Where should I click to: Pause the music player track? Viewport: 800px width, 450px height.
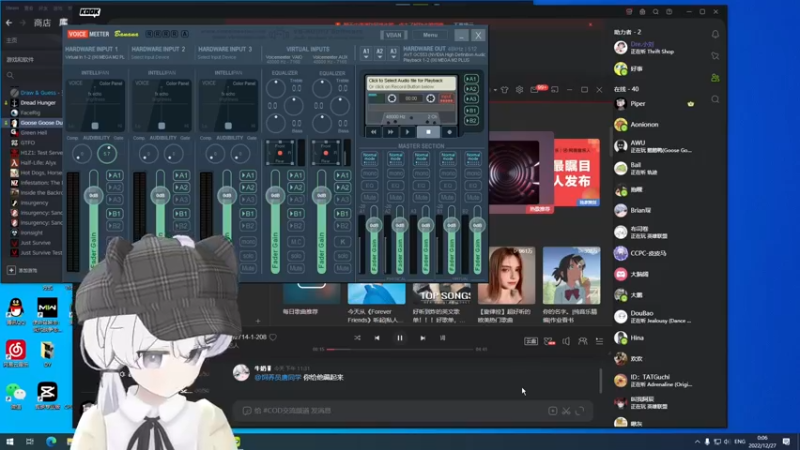[x=399, y=338]
